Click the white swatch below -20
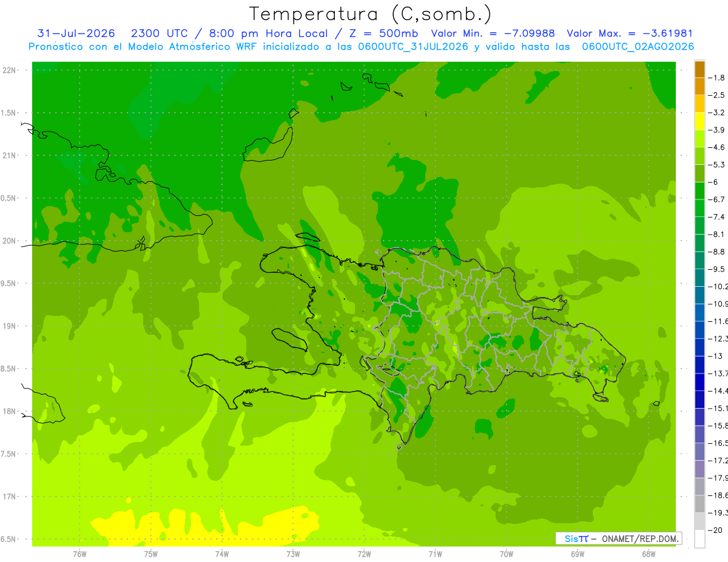Viewport: 728px width, 562px height. click(699, 539)
